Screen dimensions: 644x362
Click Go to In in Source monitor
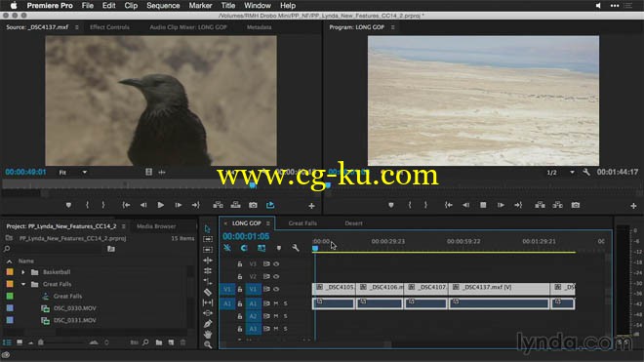126,205
